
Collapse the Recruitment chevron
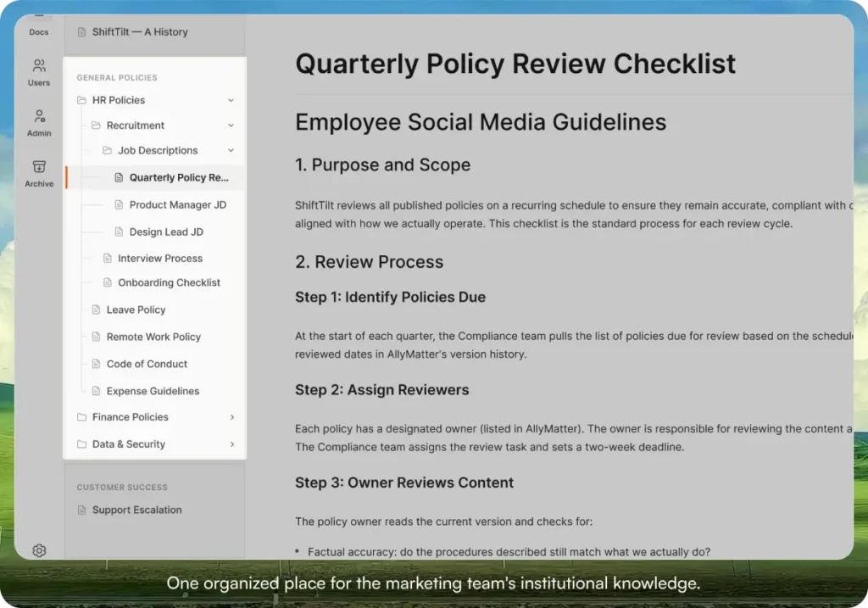(x=231, y=126)
